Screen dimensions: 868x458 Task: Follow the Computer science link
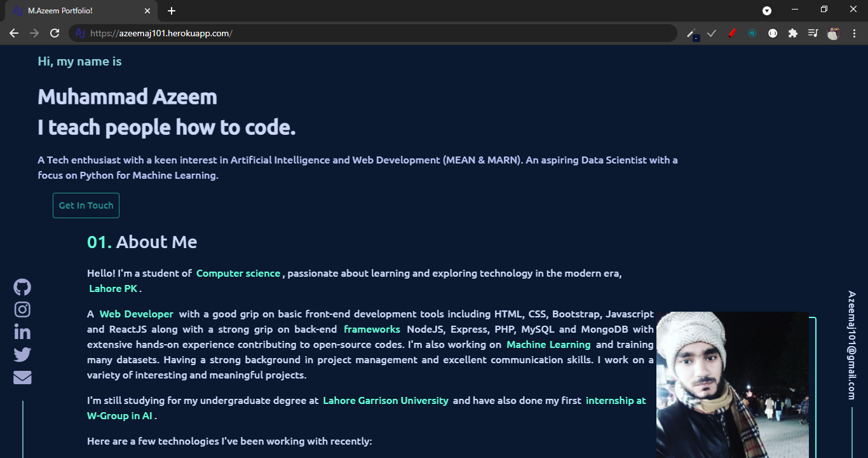238,274
